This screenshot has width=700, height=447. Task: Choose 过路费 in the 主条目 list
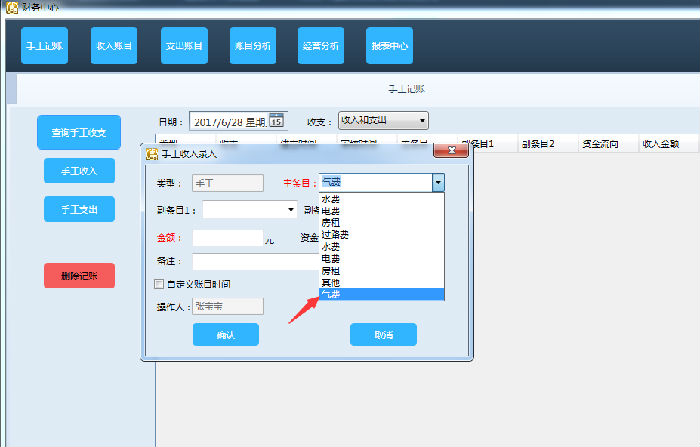335,234
